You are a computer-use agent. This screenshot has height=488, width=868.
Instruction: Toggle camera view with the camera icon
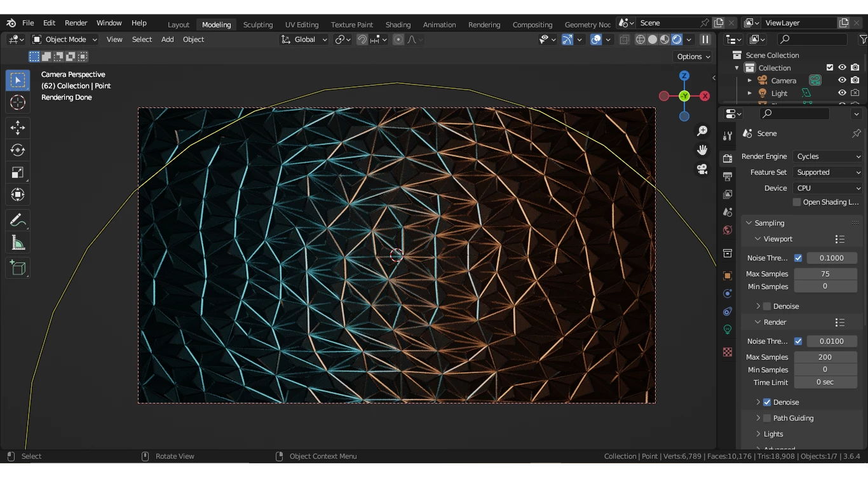click(702, 169)
